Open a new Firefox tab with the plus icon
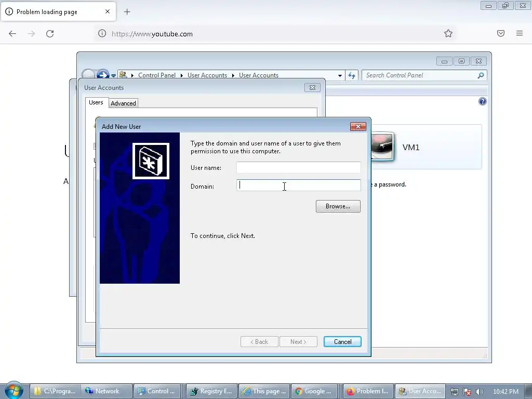 127,12
